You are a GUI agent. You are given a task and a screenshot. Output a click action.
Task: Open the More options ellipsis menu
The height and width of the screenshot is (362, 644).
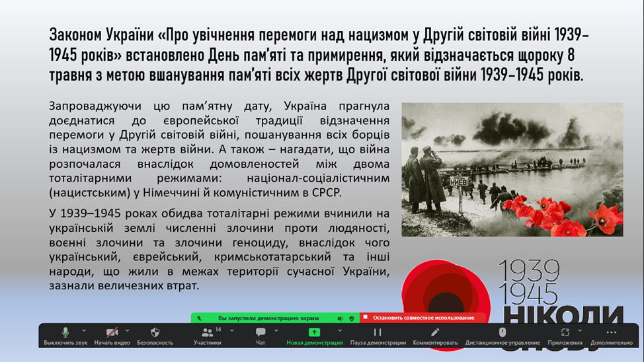coord(611,333)
